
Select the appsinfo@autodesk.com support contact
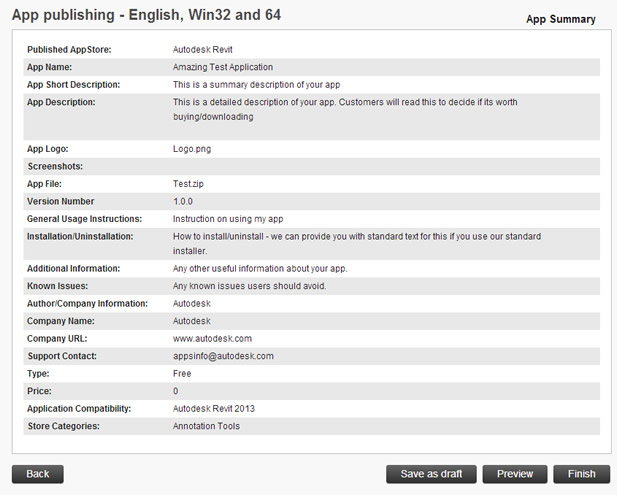pyautogui.click(x=223, y=356)
